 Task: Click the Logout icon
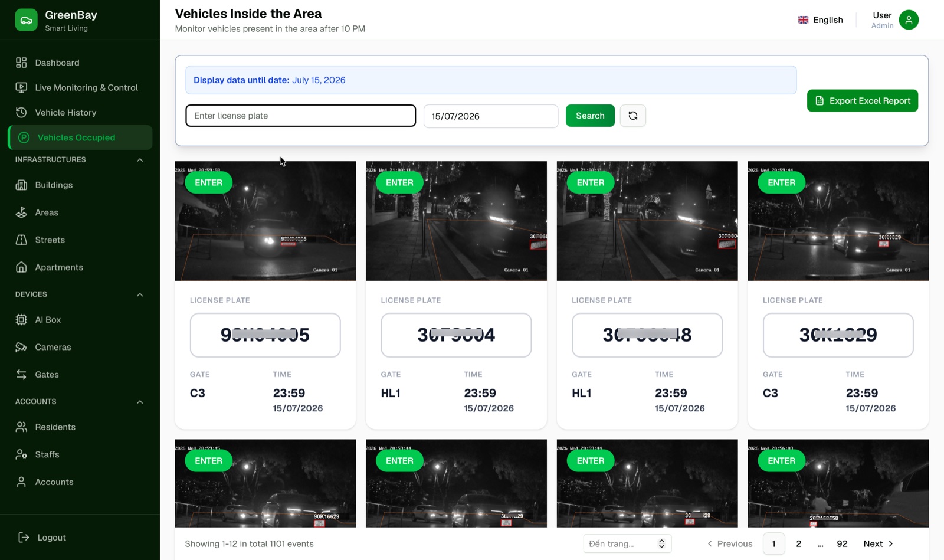[24, 538]
